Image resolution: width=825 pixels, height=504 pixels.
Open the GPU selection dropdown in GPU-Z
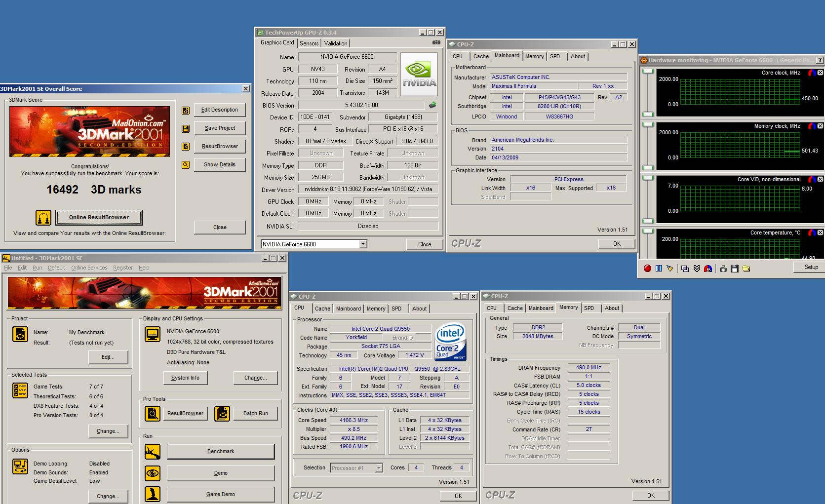pos(363,244)
